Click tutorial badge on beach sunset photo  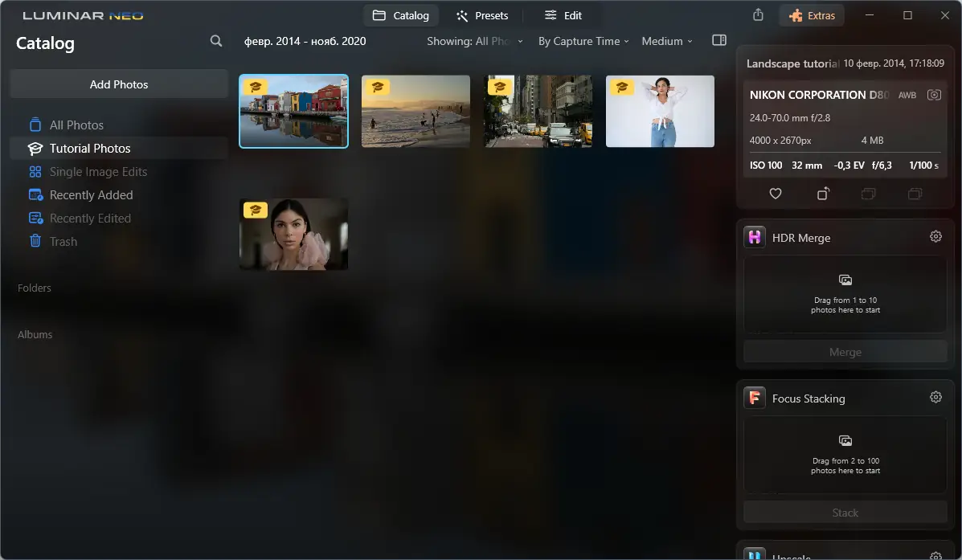pos(377,87)
